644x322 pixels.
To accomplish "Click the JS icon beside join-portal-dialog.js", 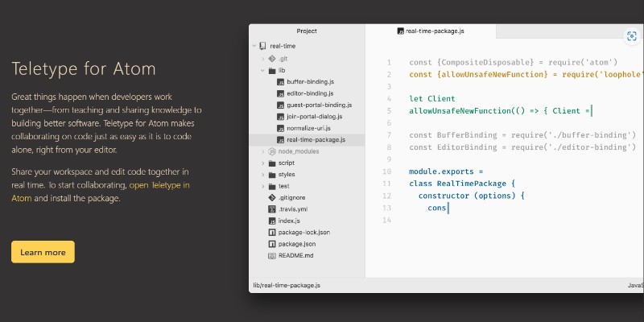I will pyautogui.click(x=280, y=117).
